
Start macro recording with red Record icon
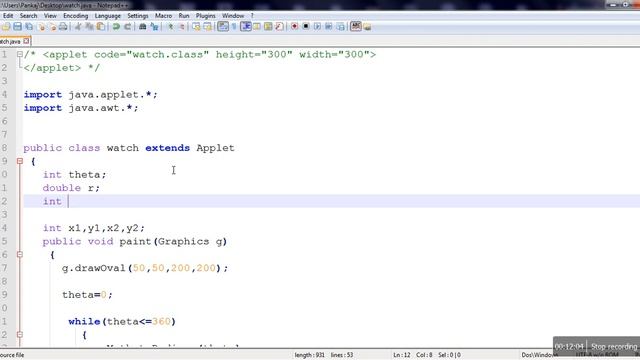point(294,27)
